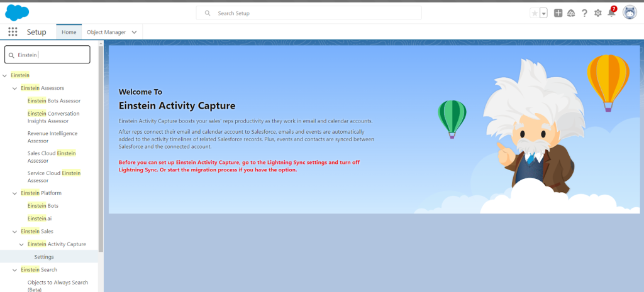Collapse the Einstein Platform node
Viewport: 644px width, 292px height.
point(14,193)
